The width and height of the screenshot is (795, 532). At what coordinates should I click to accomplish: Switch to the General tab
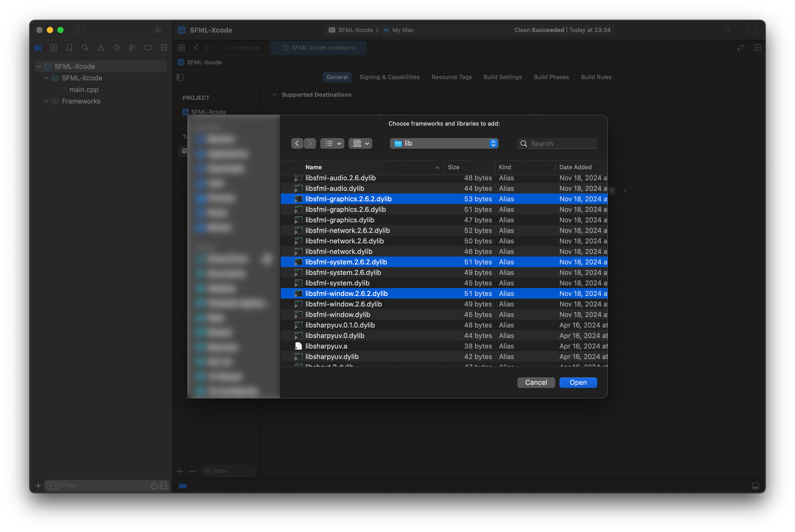337,77
